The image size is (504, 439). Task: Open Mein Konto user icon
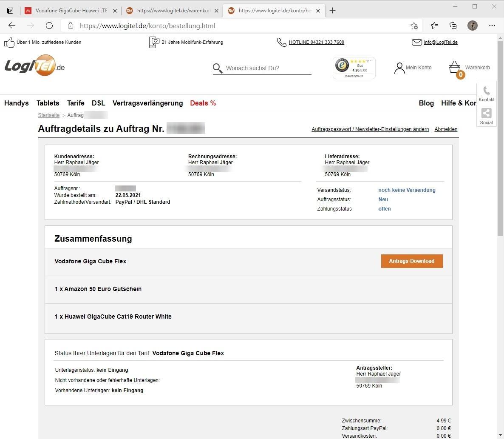[399, 68]
